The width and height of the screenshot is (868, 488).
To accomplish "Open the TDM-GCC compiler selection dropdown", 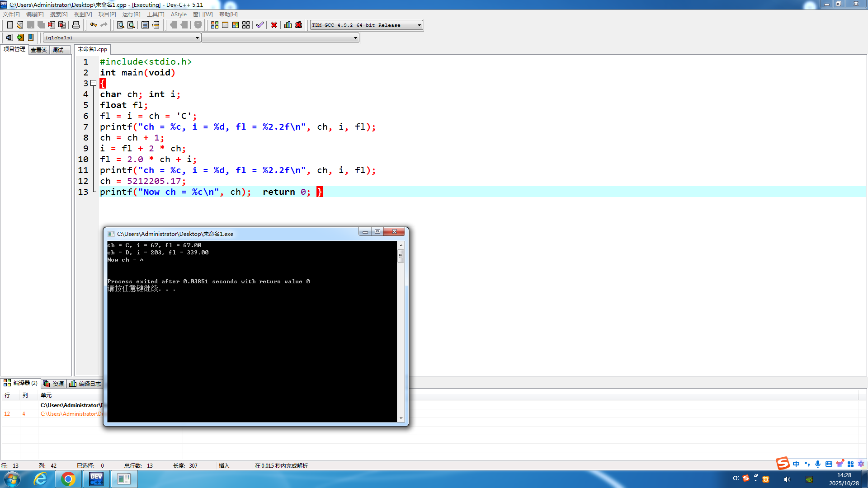I will [x=419, y=25].
